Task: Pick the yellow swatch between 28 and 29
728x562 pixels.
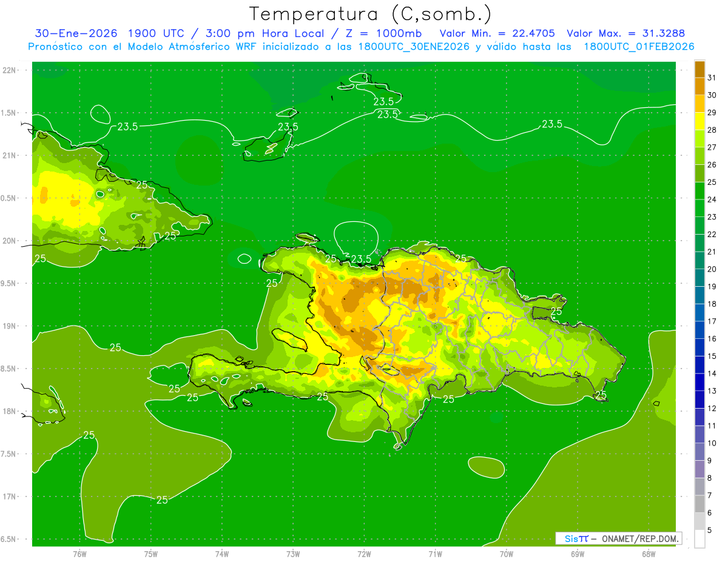Action: (x=699, y=121)
